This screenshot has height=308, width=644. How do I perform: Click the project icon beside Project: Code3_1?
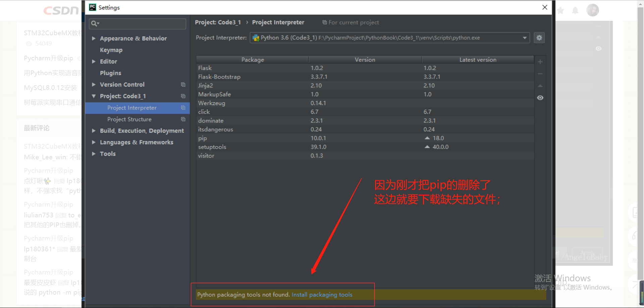[x=183, y=96]
